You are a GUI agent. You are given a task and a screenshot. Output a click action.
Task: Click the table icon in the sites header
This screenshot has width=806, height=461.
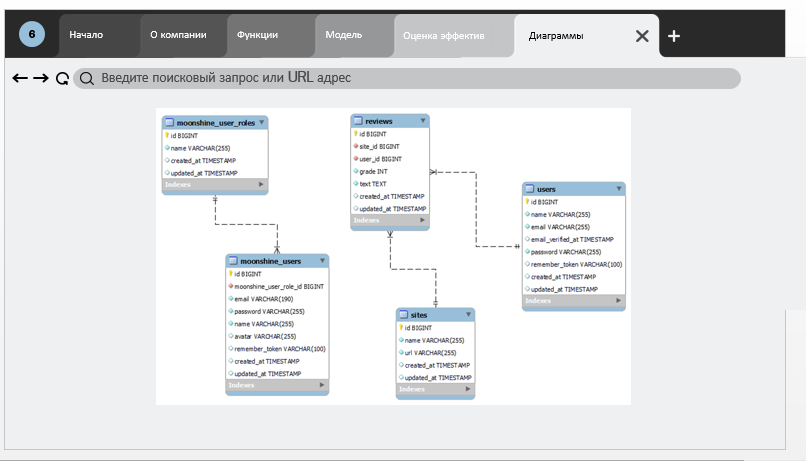pos(404,315)
